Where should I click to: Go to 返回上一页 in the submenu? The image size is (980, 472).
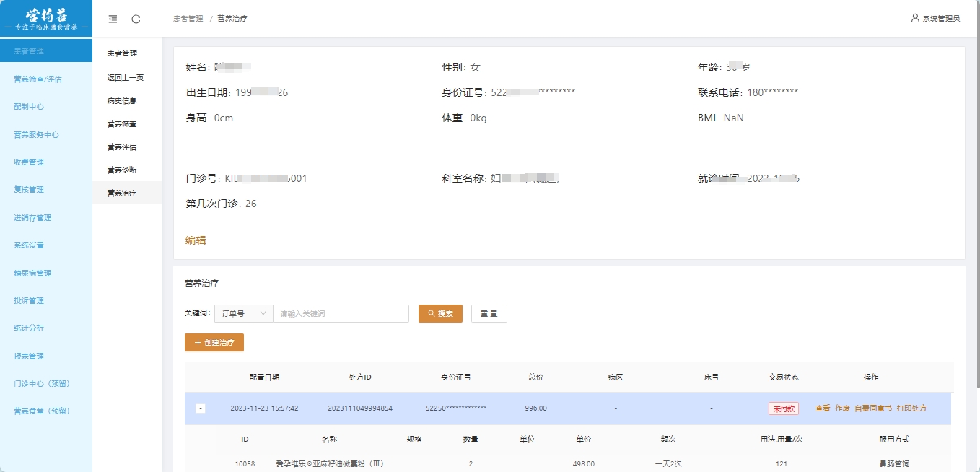(x=126, y=77)
